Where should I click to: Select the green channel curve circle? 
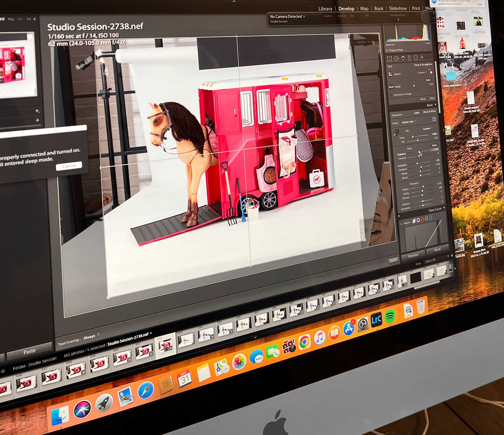[x=426, y=218]
